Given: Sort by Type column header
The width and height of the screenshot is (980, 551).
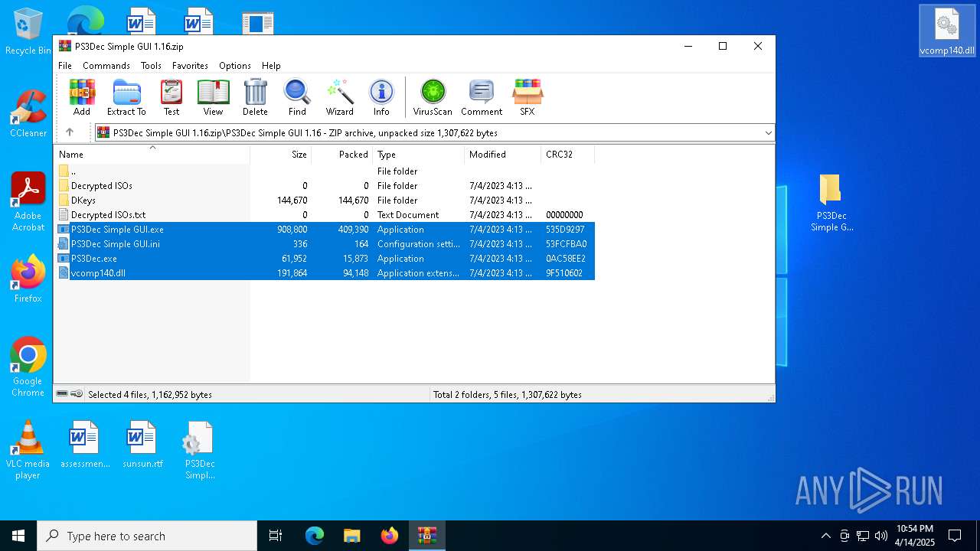Looking at the screenshot, I should [418, 155].
